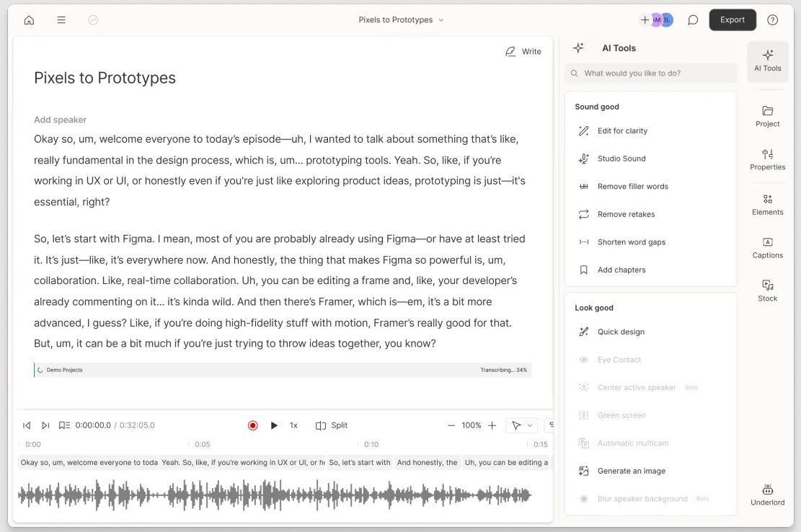Expand the pointer tool dropdown
The width and height of the screenshot is (801, 532).
pyautogui.click(x=521, y=425)
